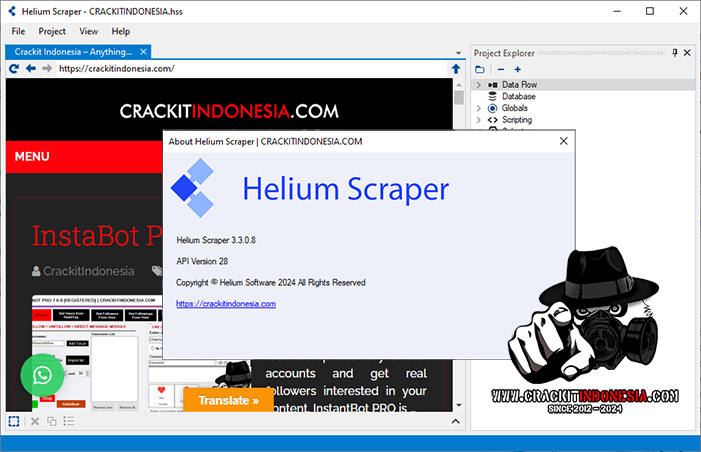Click the forward navigation arrow
701x452 pixels.
tap(47, 69)
